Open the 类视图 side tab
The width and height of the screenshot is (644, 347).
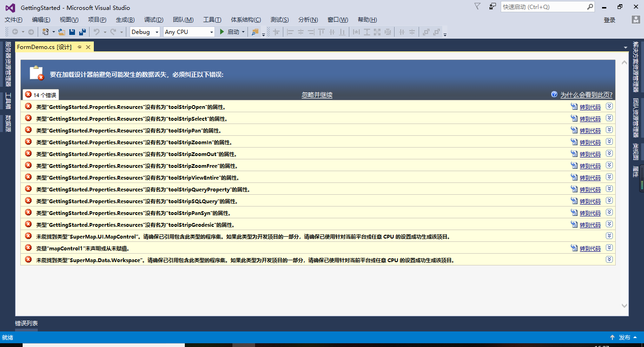(636, 151)
